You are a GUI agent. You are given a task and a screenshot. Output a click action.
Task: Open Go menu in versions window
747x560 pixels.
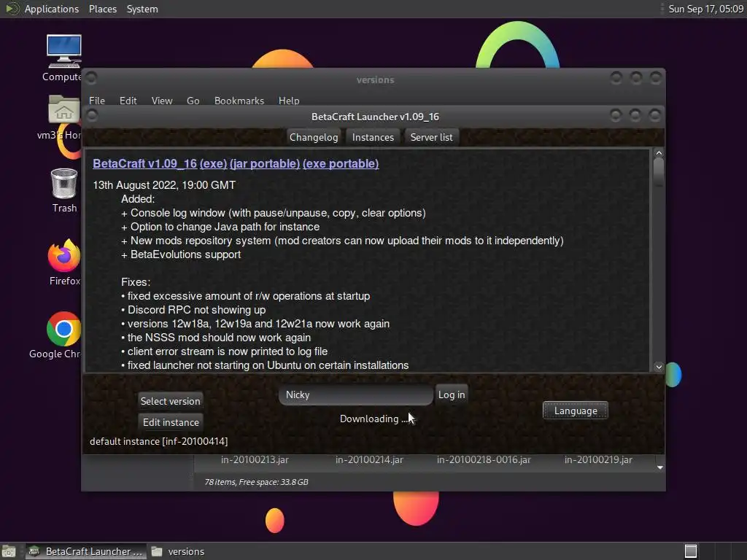pyautogui.click(x=193, y=101)
